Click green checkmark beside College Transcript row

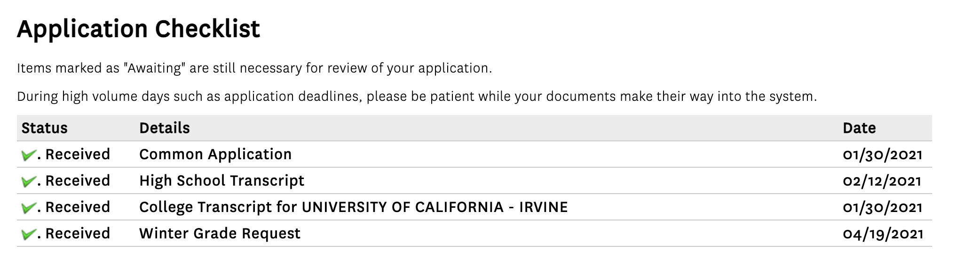[29, 208]
